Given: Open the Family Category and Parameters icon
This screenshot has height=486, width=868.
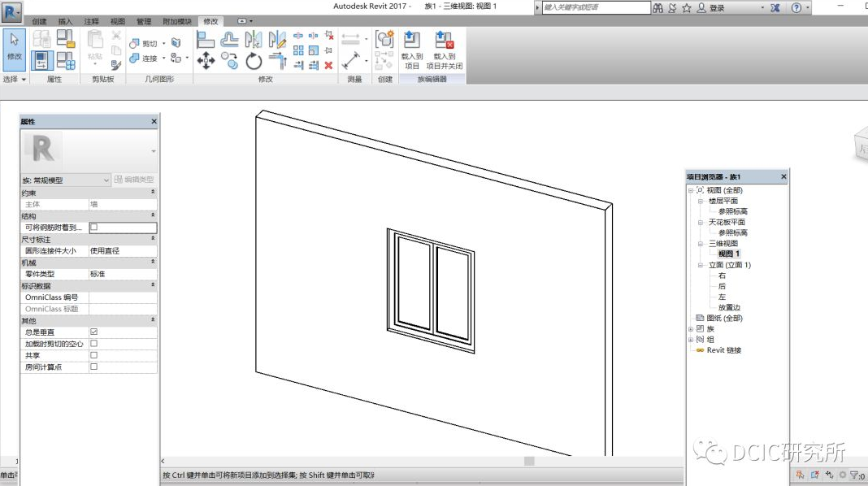Looking at the screenshot, I should pos(66,39).
